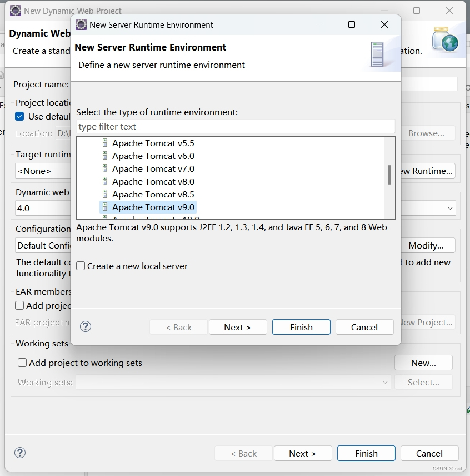Select Apache Tomcat v6.0 runtime
Viewport: 470px width, 476px height.
tap(153, 156)
